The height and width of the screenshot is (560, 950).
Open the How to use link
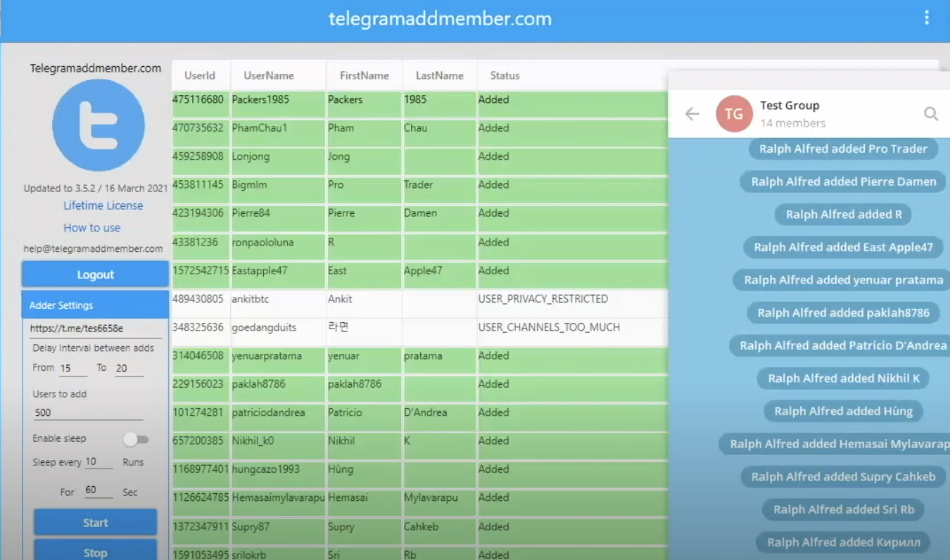92,228
